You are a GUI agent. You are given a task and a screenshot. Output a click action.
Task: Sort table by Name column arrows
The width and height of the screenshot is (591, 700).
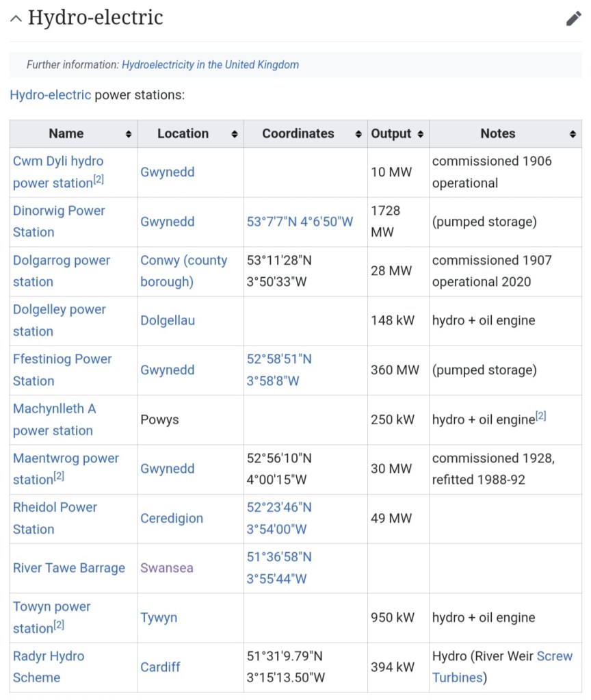(x=128, y=134)
